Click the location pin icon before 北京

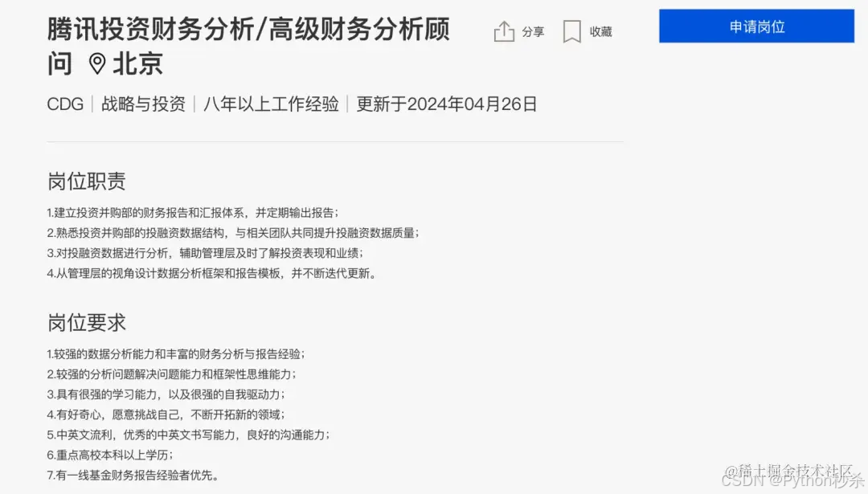coord(97,64)
